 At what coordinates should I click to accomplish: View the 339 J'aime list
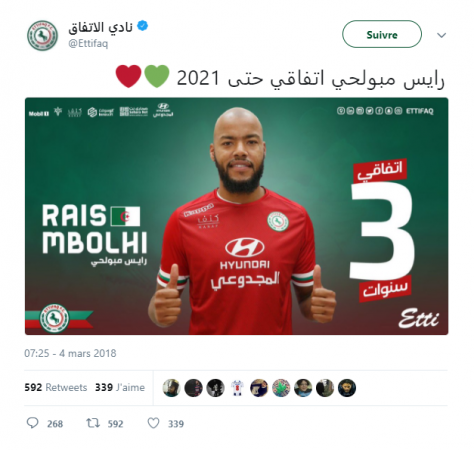coord(120,387)
